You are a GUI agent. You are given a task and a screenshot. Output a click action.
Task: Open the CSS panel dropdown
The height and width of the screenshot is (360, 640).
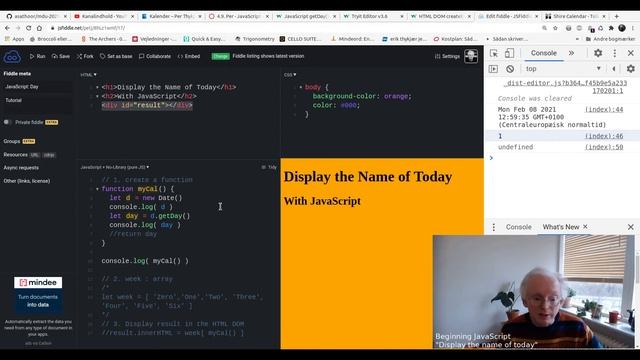tap(290, 75)
